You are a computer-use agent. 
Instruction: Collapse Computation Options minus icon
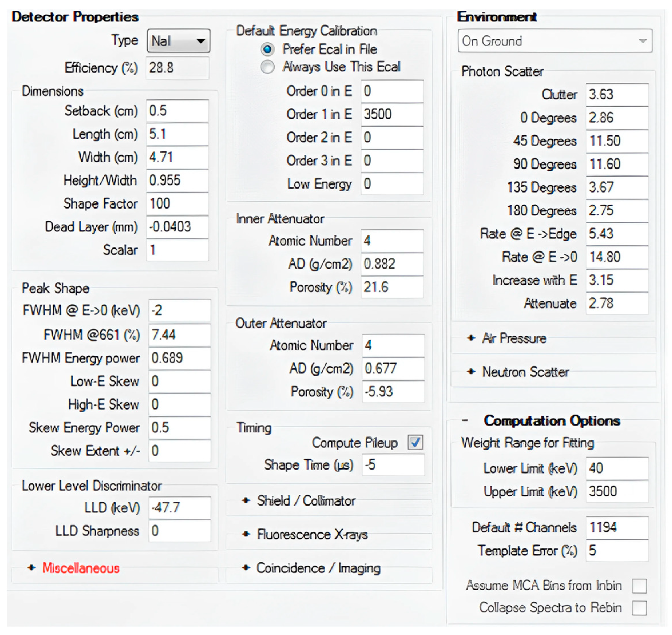click(x=465, y=420)
